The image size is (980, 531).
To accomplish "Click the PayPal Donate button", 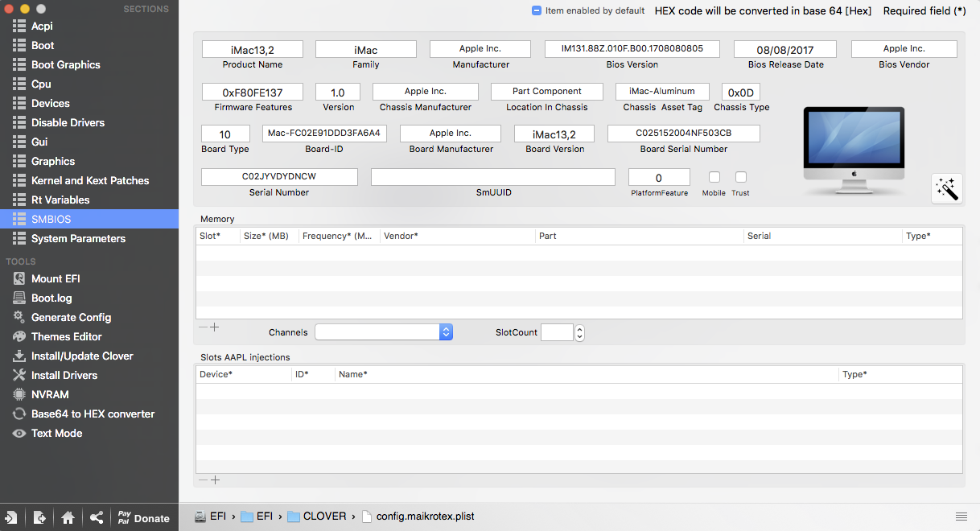I will (143, 518).
